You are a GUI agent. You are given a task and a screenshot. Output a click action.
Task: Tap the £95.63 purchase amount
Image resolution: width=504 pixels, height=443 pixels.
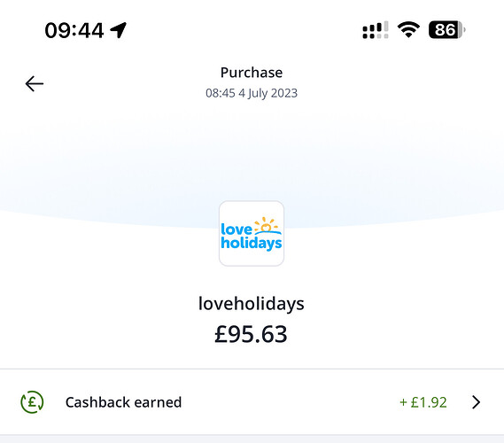click(x=251, y=334)
